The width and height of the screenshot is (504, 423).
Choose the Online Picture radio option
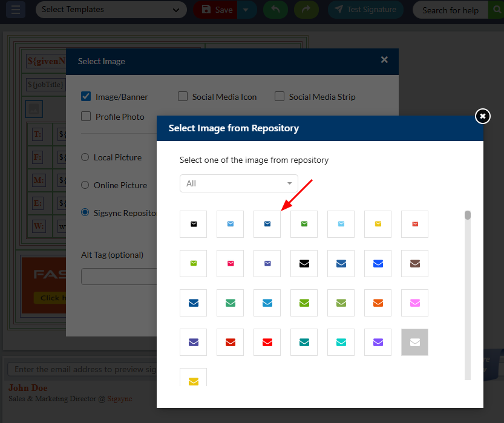(85, 185)
